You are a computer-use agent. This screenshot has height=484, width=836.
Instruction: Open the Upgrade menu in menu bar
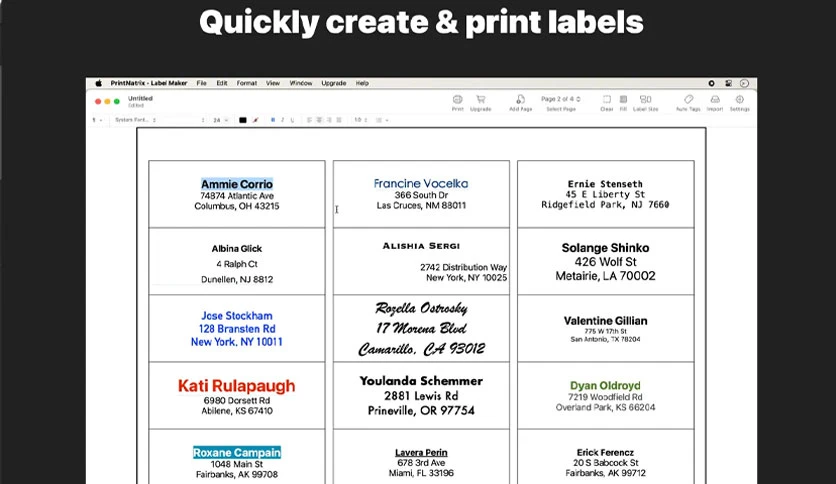pyautogui.click(x=334, y=83)
